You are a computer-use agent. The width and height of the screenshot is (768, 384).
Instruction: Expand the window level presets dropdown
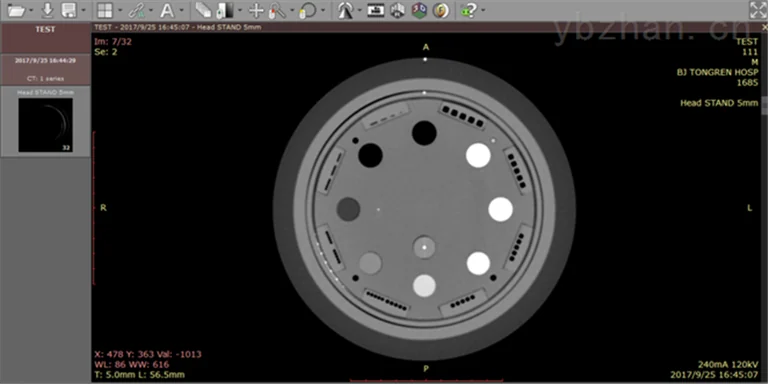[x=240, y=10]
